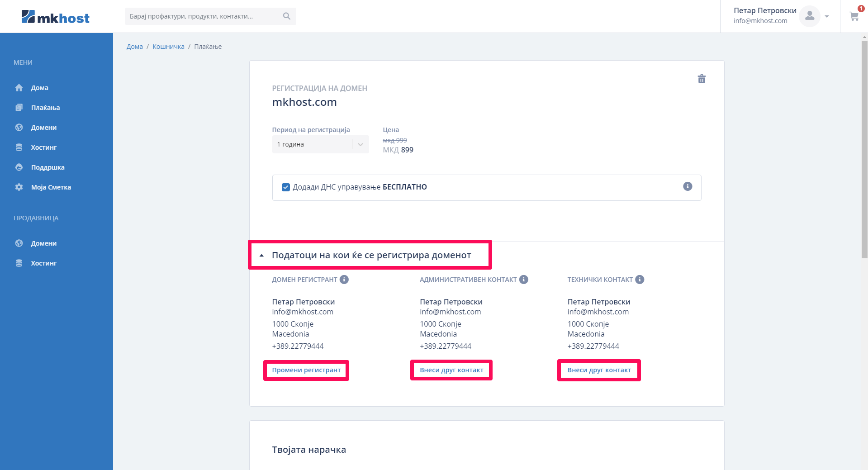
Task: Open Моја Сметка menu item
Action: point(51,187)
